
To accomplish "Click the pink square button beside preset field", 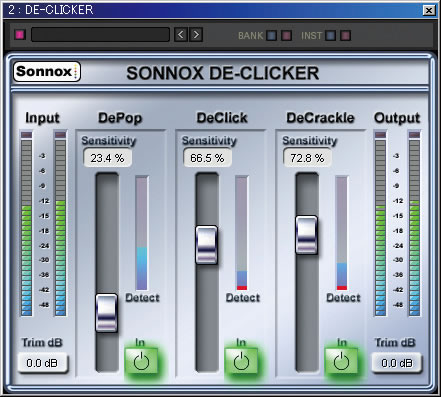I will tap(20, 35).
